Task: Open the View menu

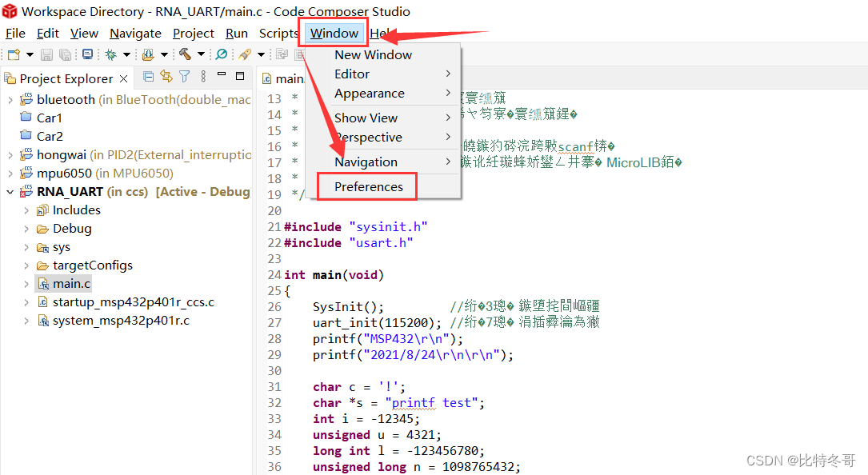Action: pos(84,34)
